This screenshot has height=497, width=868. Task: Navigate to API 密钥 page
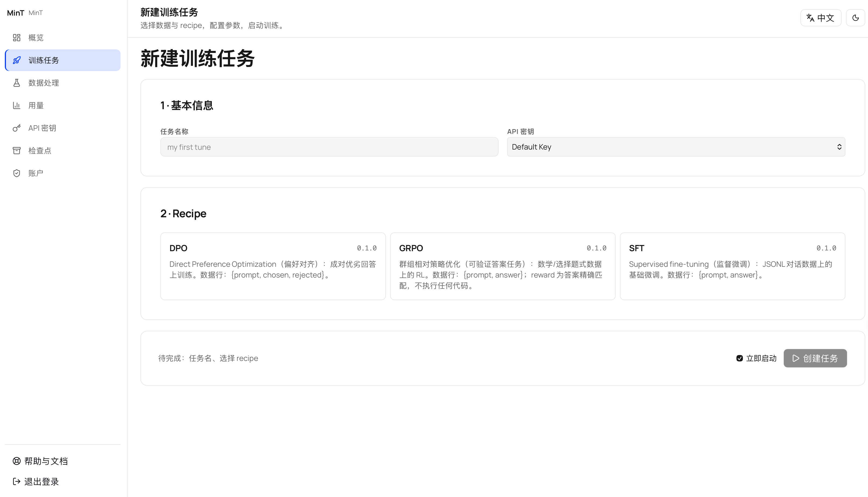(x=63, y=128)
